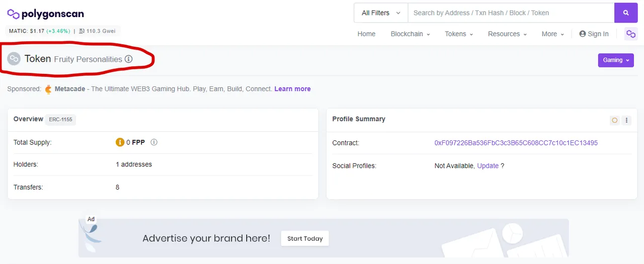This screenshot has width=644, height=264.
Task: Click info icon next to Fruity Personalities
Action: [129, 59]
